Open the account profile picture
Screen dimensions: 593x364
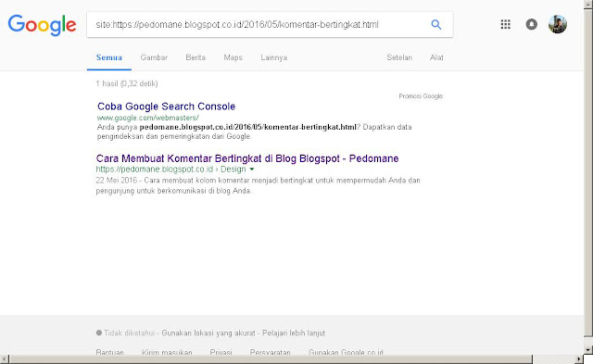(558, 24)
